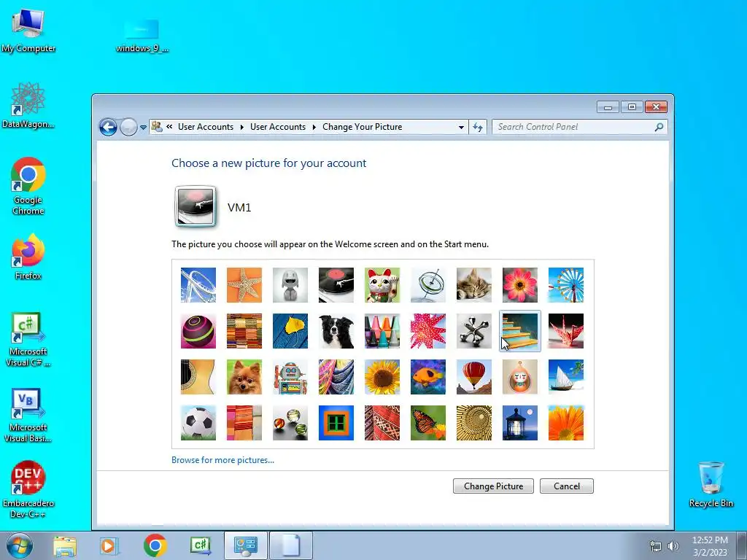Viewport: 747px width, 560px height.
Task: Select Microsoft Visual Basic desktop shortcut
Action: click(28, 416)
